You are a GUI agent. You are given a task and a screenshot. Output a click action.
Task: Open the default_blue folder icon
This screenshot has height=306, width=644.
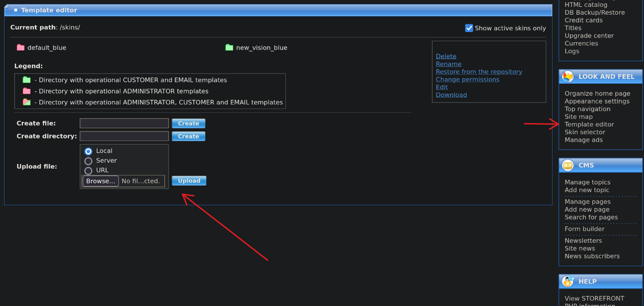21,48
